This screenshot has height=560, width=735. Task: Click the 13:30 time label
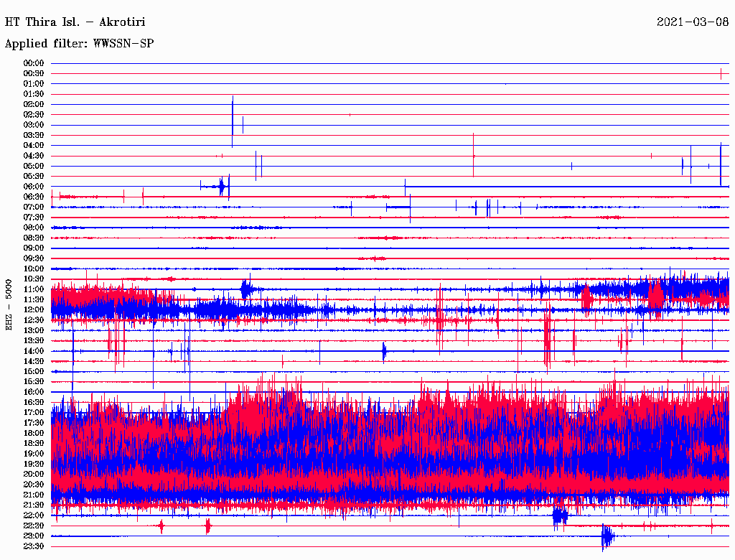34,341
